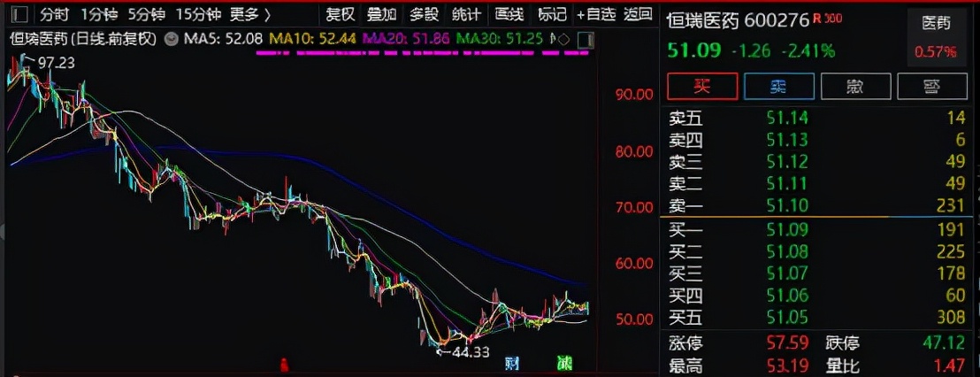Click the diamond icon after MA30
Image resolution: width=980 pixels, height=377 pixels.
click(563, 40)
